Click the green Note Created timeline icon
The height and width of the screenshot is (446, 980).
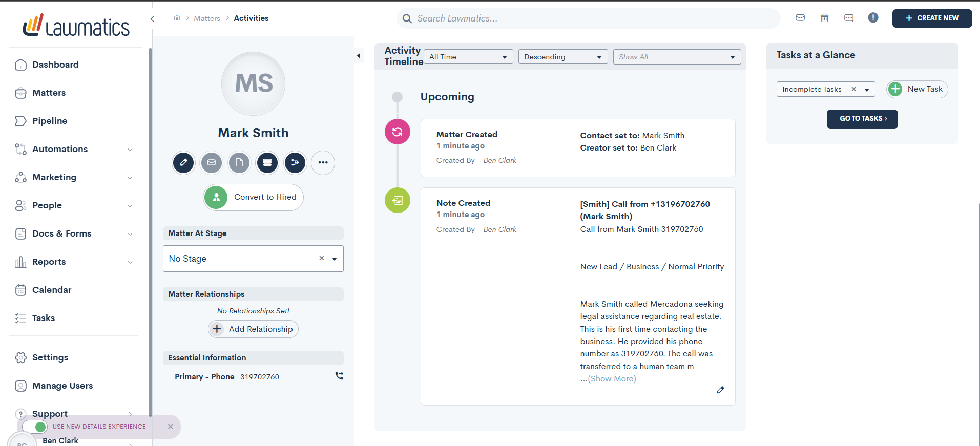pos(398,200)
